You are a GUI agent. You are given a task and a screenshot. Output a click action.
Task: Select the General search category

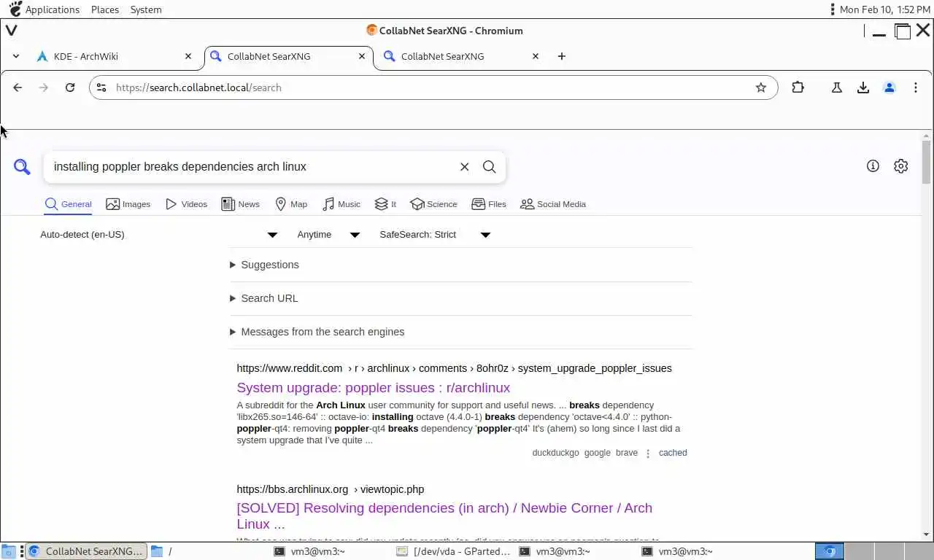(68, 204)
